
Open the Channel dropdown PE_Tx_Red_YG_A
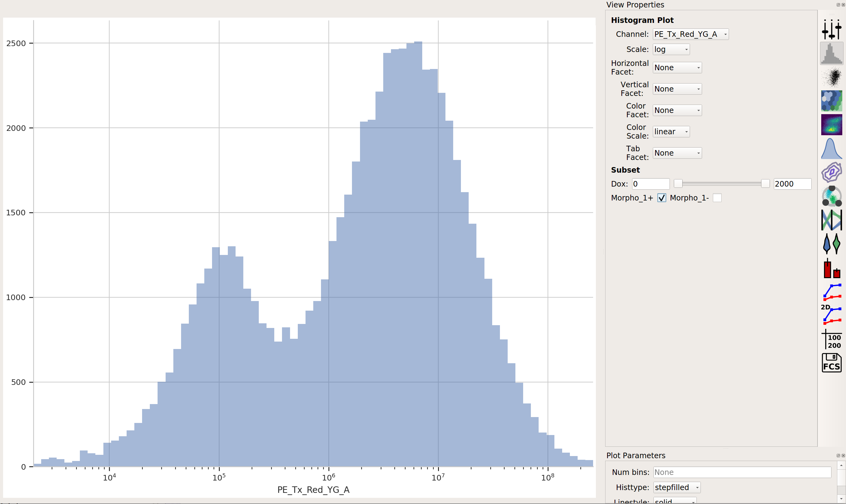690,34
